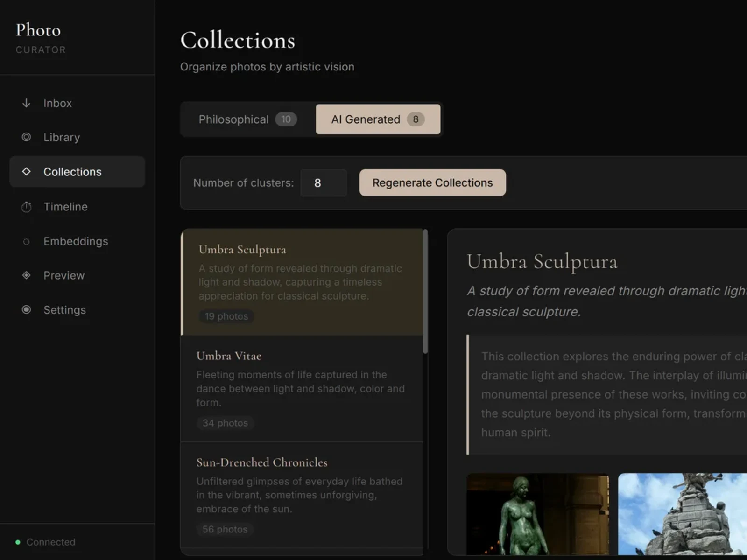Open the Settings page
The height and width of the screenshot is (560, 747).
click(x=77, y=310)
